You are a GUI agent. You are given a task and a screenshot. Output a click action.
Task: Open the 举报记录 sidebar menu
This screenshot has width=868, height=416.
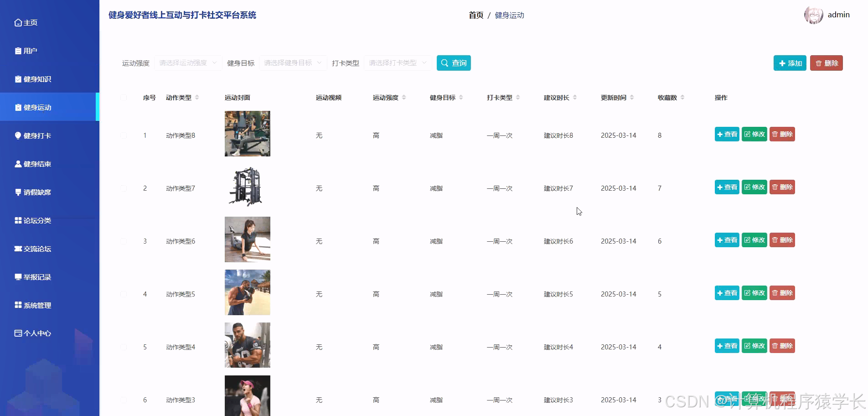click(x=50, y=277)
